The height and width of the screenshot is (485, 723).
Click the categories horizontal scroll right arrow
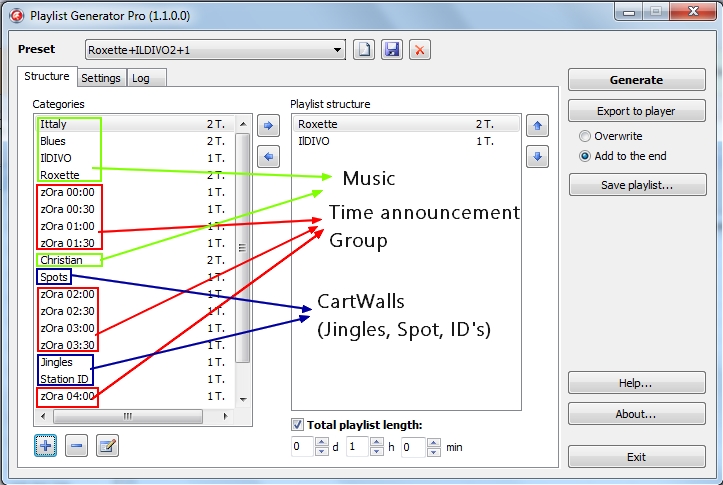point(225,416)
